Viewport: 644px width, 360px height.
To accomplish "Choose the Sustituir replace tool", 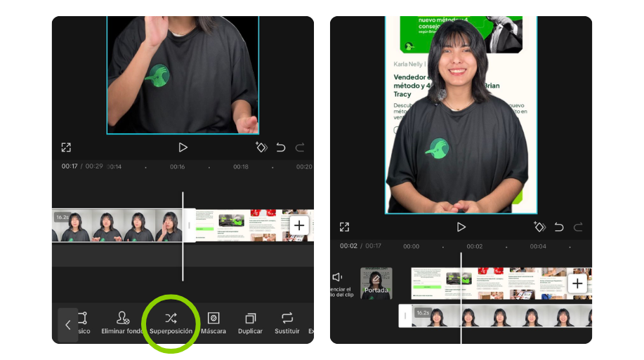I will (287, 324).
